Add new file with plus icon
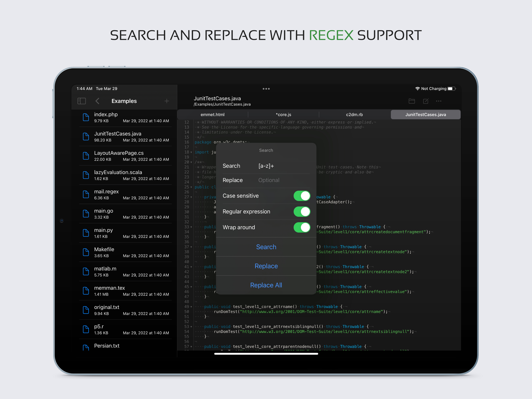 point(167,101)
